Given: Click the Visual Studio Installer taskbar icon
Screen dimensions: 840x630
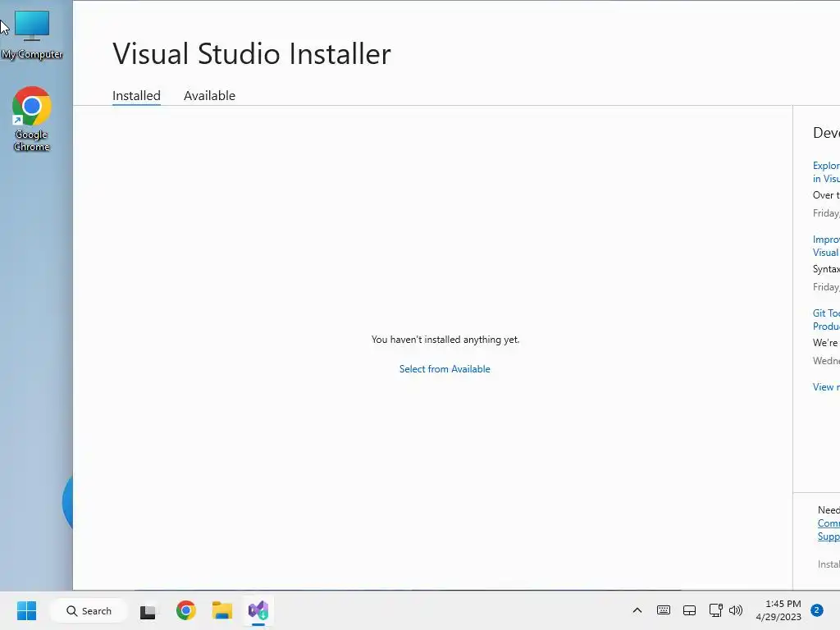Looking at the screenshot, I should coord(258,610).
